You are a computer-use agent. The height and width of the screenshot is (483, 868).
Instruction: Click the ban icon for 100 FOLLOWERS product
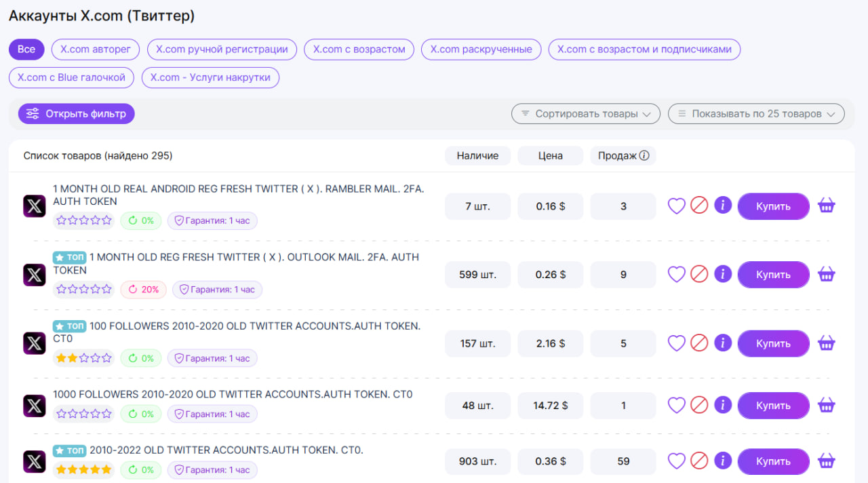pyautogui.click(x=699, y=343)
